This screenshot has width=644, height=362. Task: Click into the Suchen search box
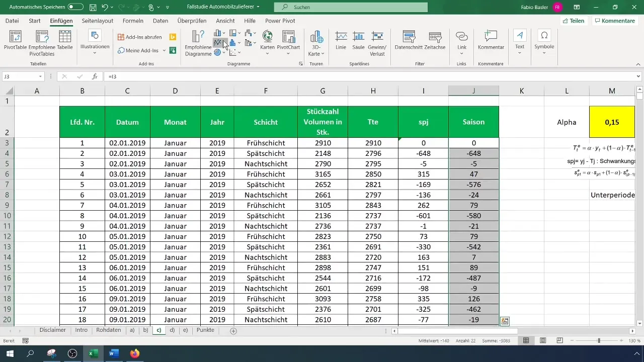click(351, 7)
